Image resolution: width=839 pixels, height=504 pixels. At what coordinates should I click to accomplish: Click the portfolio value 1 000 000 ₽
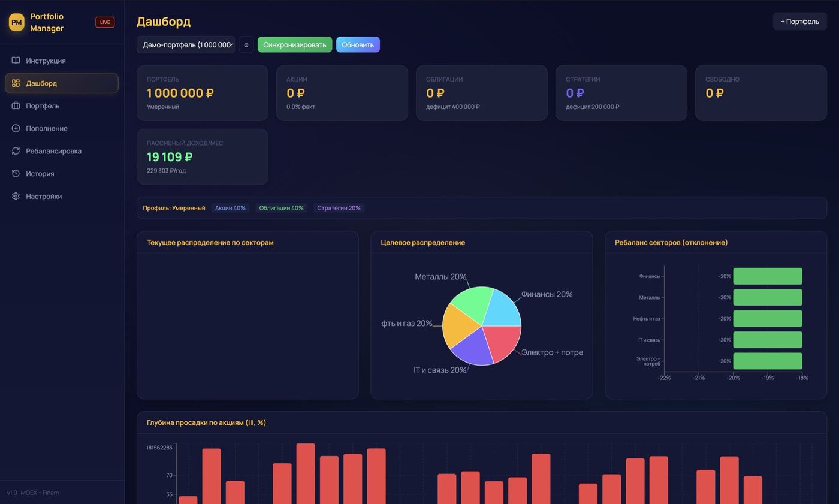point(180,93)
